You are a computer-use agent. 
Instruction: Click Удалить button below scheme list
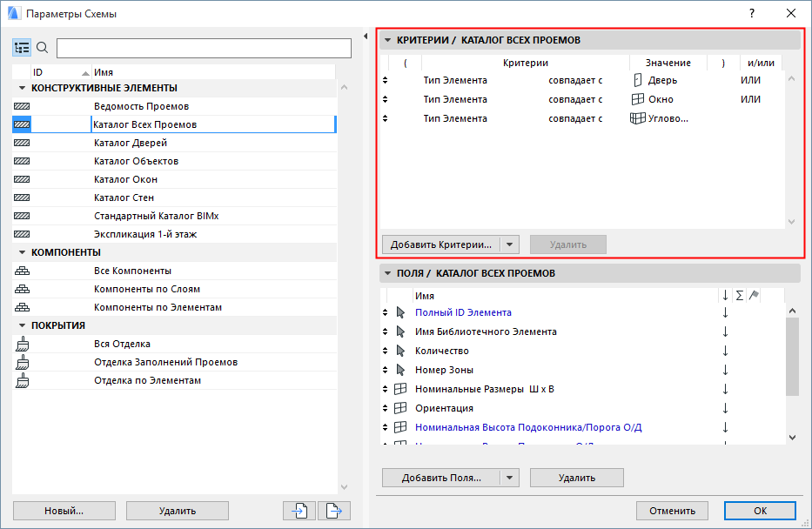(178, 511)
